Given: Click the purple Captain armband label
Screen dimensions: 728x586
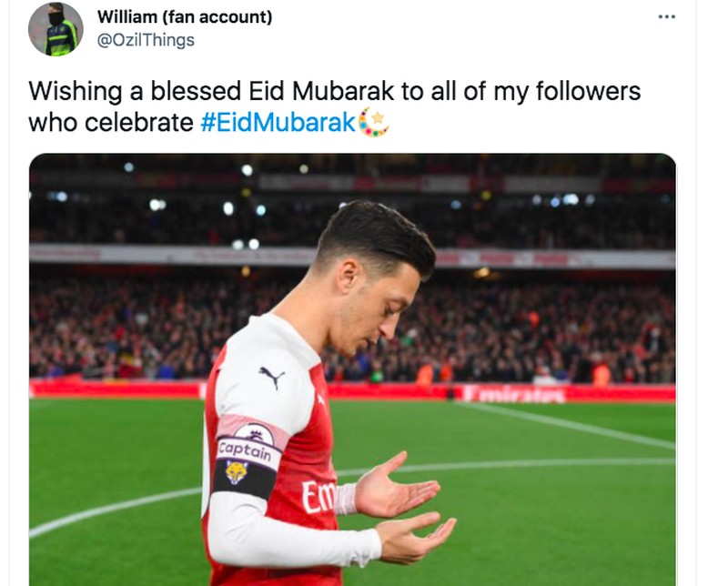Looking at the screenshot, I should pyautogui.click(x=245, y=451).
